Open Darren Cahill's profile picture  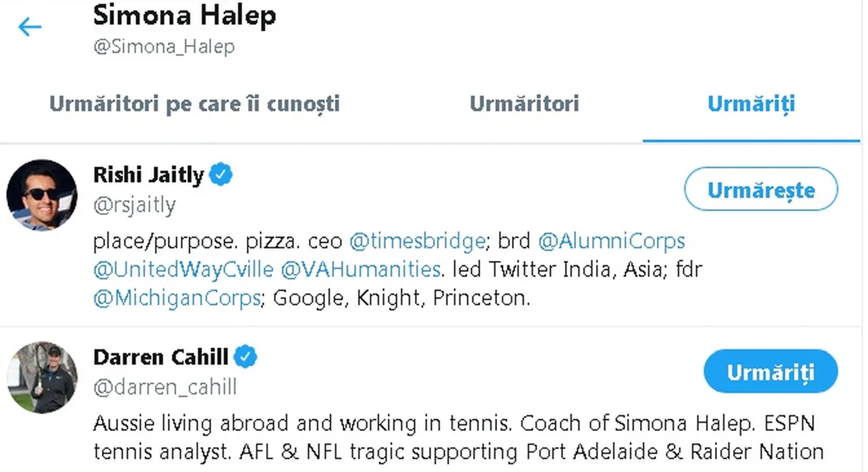pyautogui.click(x=41, y=376)
